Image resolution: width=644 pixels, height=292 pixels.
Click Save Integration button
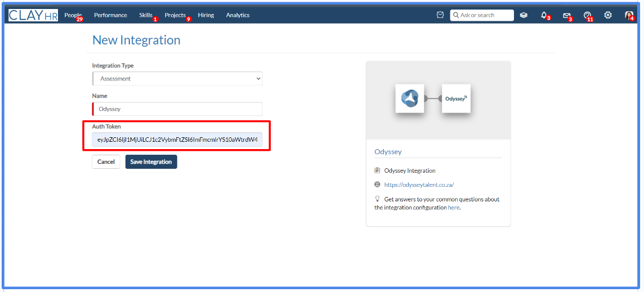(x=151, y=162)
